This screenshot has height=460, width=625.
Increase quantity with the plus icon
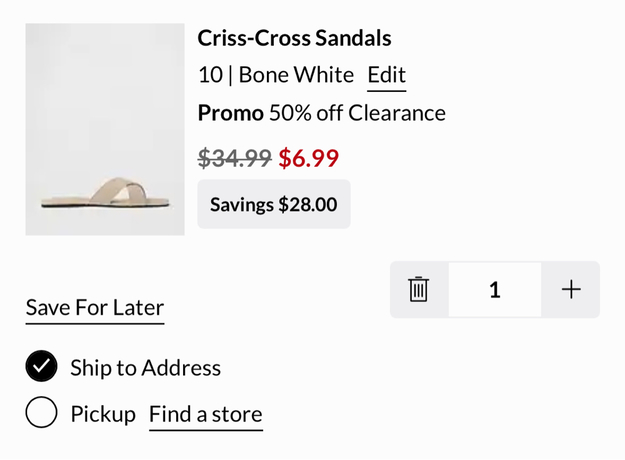coord(571,290)
